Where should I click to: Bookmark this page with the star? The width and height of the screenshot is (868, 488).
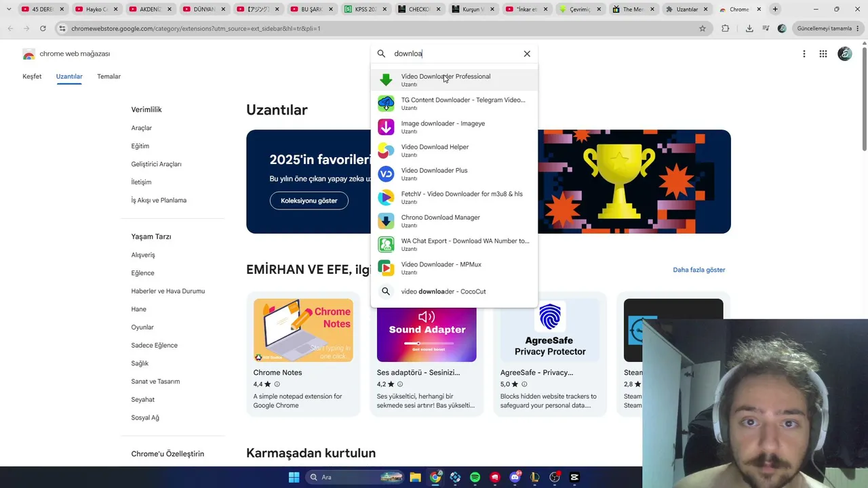click(703, 28)
